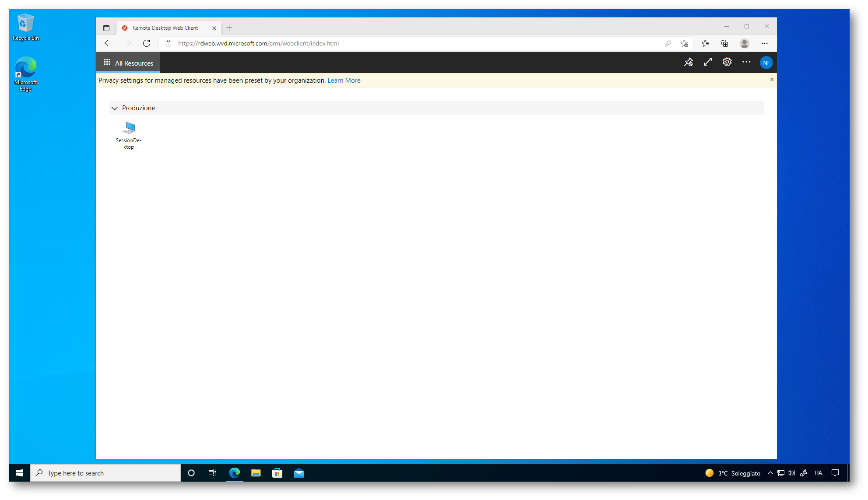This screenshot has height=500, width=868.
Task: Open the Windows Start menu
Action: (20, 473)
